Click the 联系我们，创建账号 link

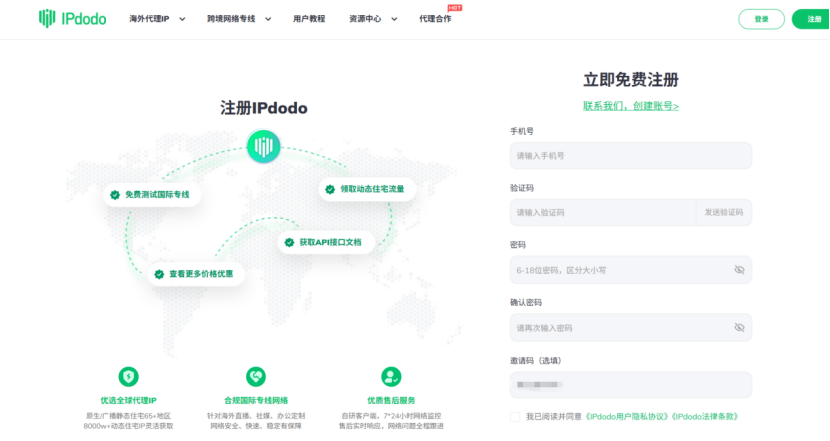click(x=631, y=106)
